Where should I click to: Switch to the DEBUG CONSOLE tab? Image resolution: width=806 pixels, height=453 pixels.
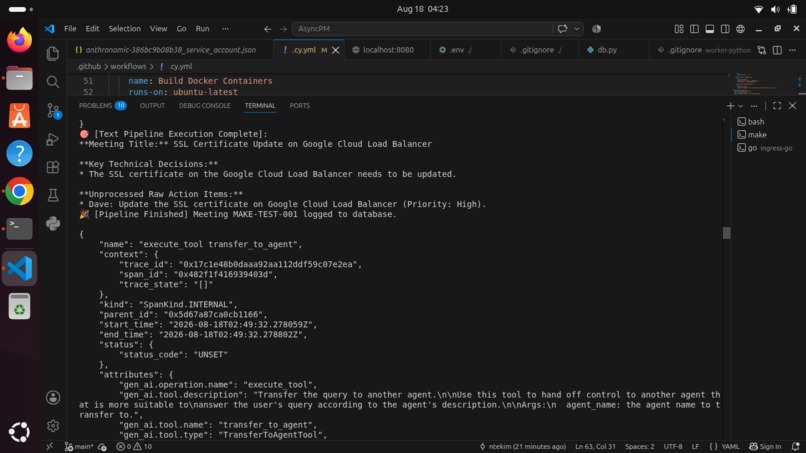tap(205, 105)
